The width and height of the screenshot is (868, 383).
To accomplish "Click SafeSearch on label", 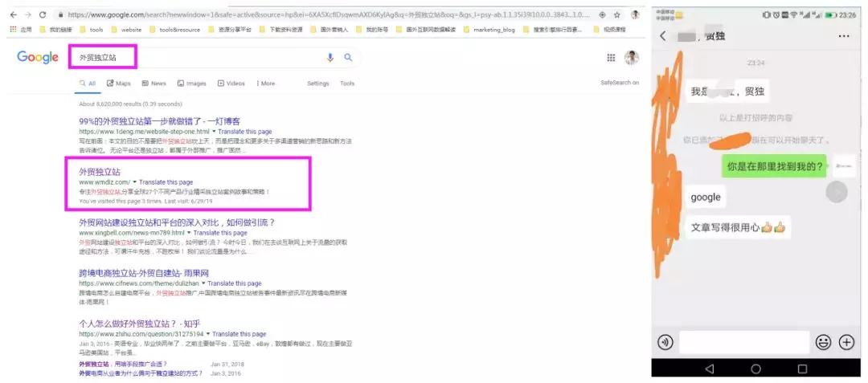I will [620, 83].
